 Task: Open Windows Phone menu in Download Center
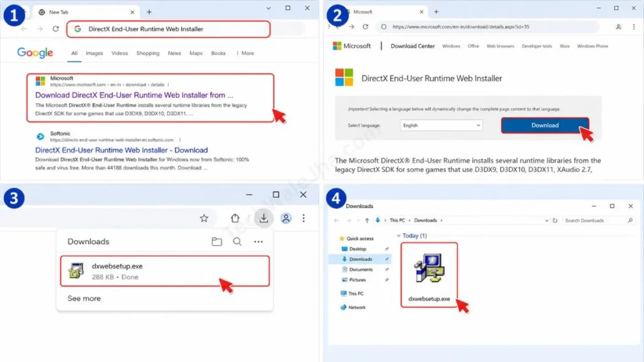(x=592, y=46)
